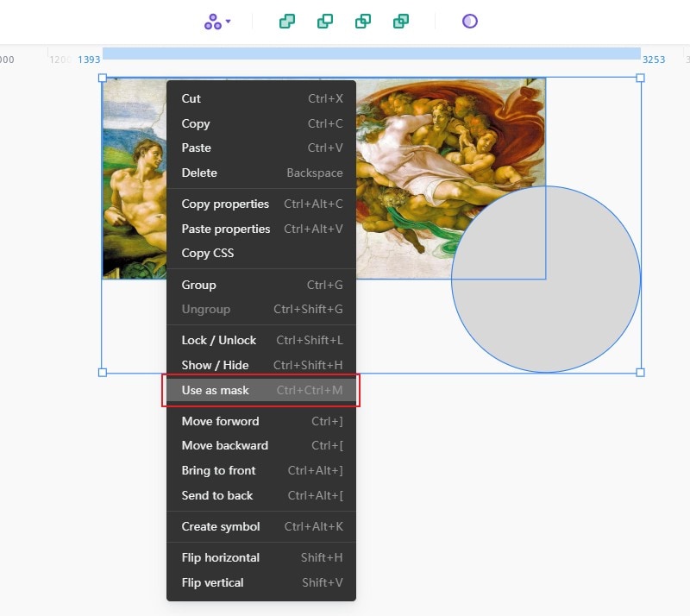Apply Flip horizontal
This screenshot has height=616, width=690.
(x=261, y=558)
